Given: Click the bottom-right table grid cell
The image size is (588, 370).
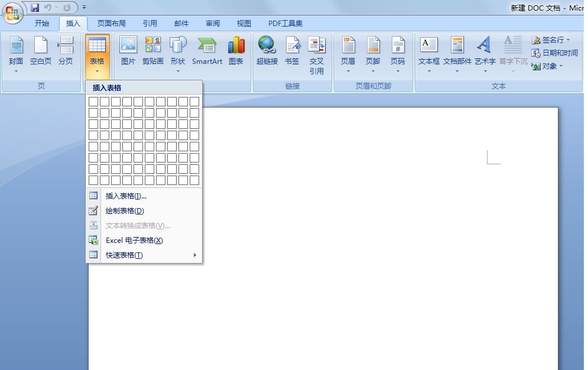Looking at the screenshot, I should pyautogui.click(x=194, y=180).
